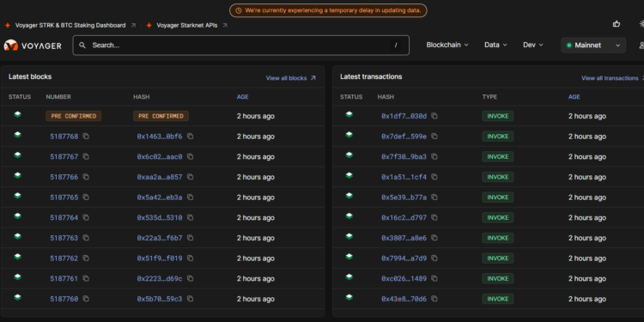Copy transaction hash 0x7994...a7d9
This screenshot has height=322, width=644.
434,258
